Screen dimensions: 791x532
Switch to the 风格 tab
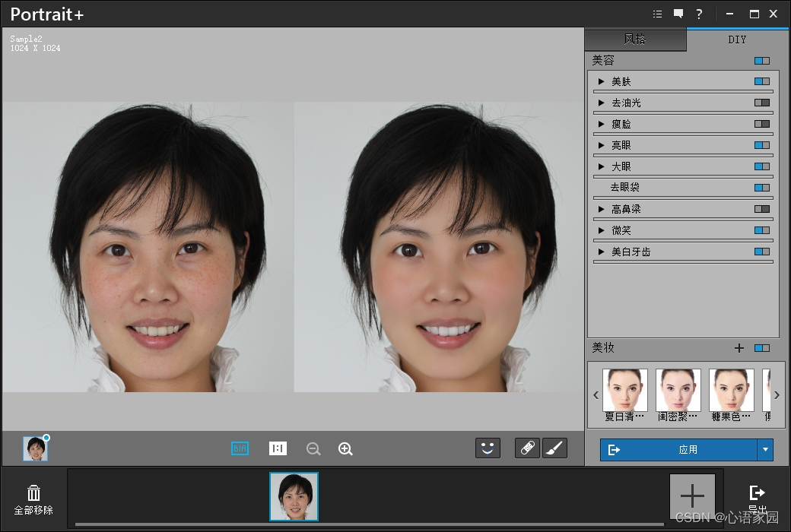(635, 40)
